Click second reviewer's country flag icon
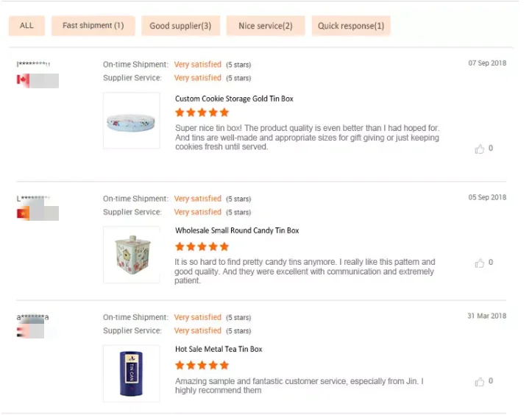 (x=23, y=213)
